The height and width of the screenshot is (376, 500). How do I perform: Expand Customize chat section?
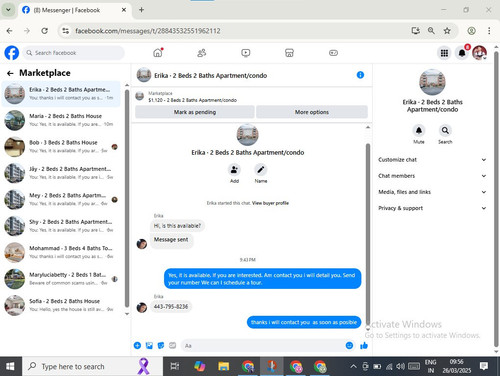(432, 160)
